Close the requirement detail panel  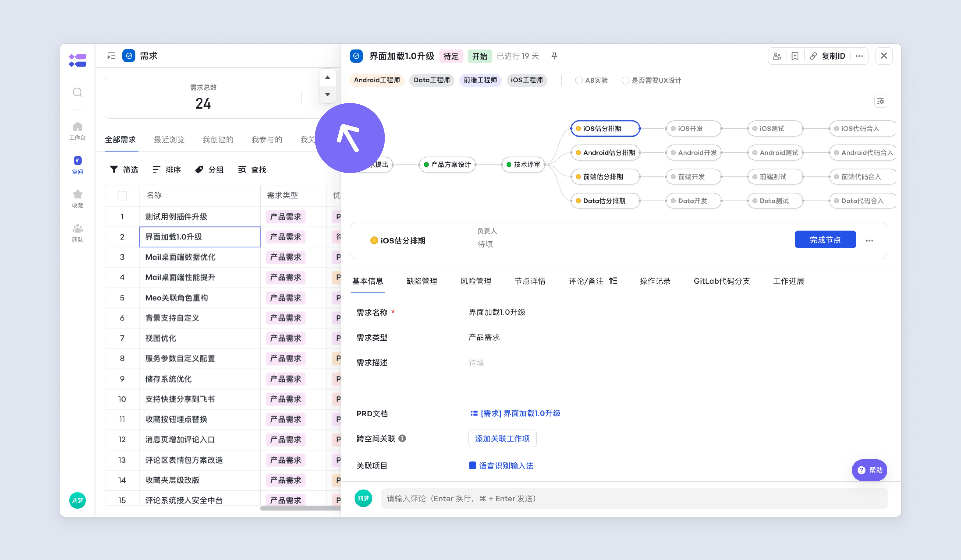click(x=884, y=56)
